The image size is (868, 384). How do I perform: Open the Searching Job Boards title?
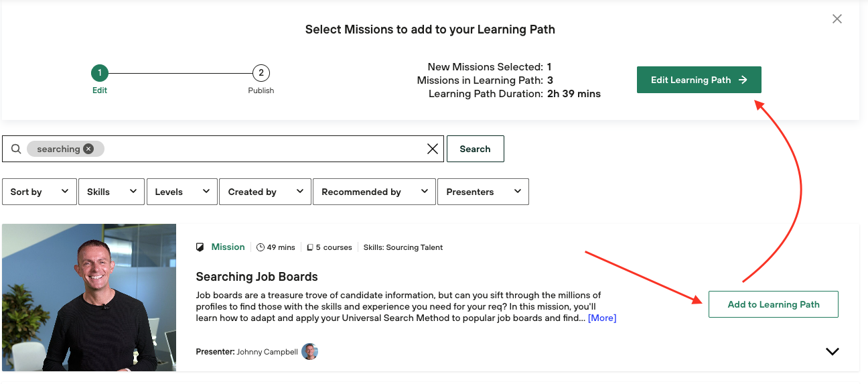click(257, 277)
